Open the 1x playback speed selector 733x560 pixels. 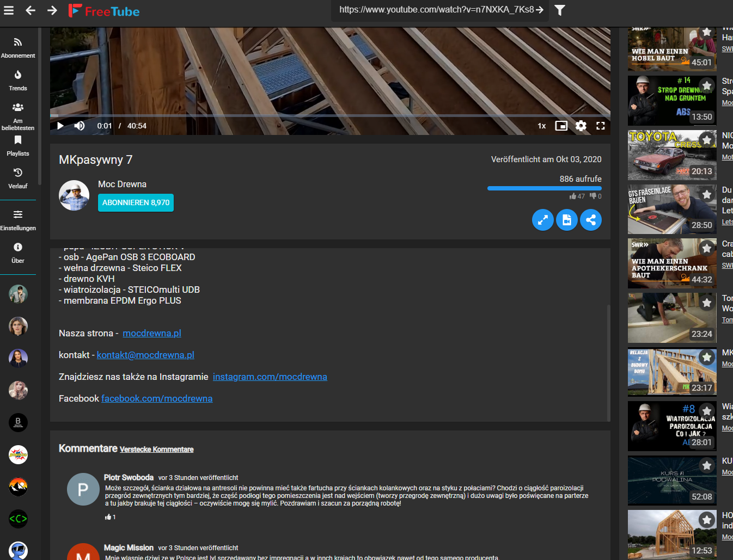click(x=541, y=126)
